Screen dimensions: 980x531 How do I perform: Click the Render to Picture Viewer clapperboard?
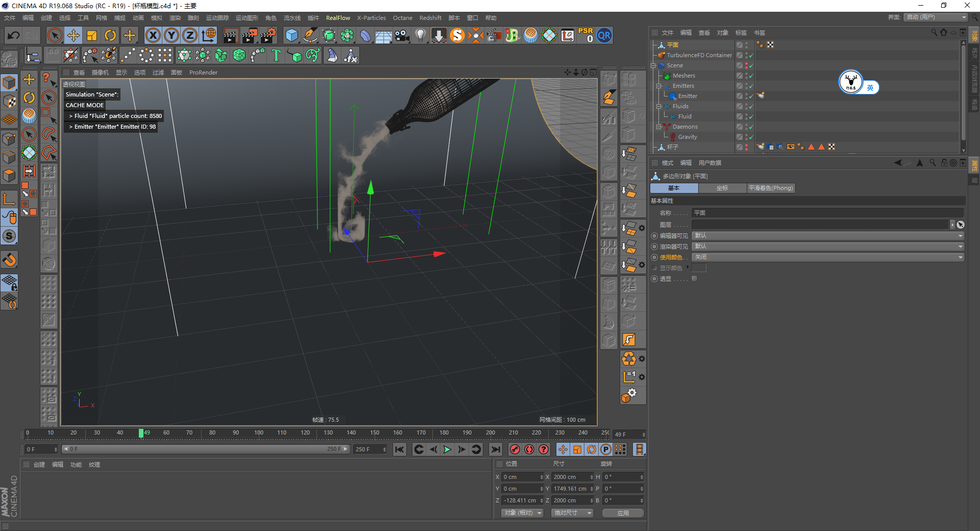[250, 35]
